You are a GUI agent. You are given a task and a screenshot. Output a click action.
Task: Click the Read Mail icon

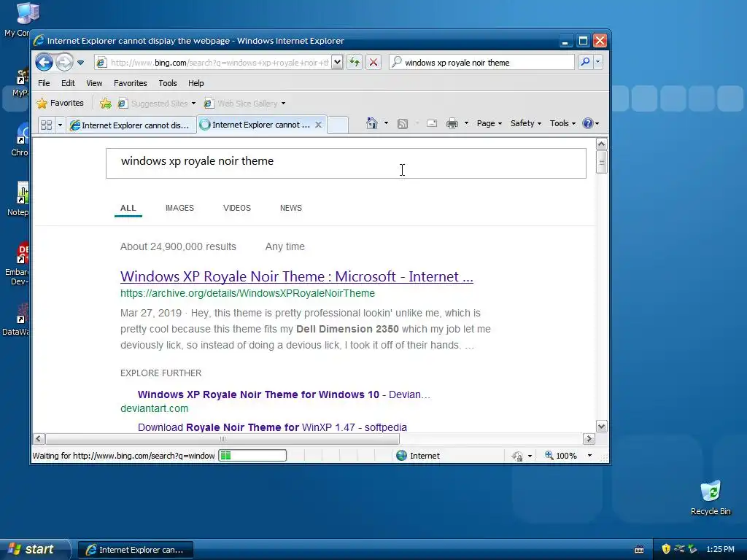click(x=432, y=123)
